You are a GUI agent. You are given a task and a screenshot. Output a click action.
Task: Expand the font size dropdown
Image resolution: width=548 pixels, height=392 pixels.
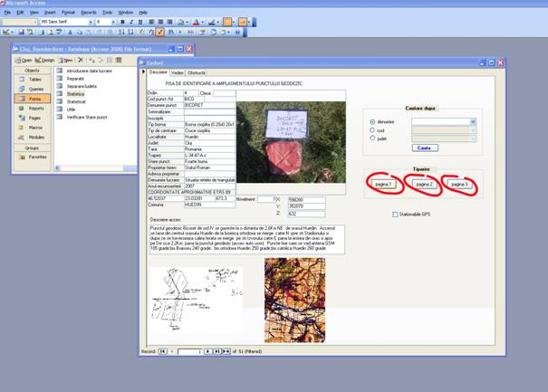click(x=112, y=21)
